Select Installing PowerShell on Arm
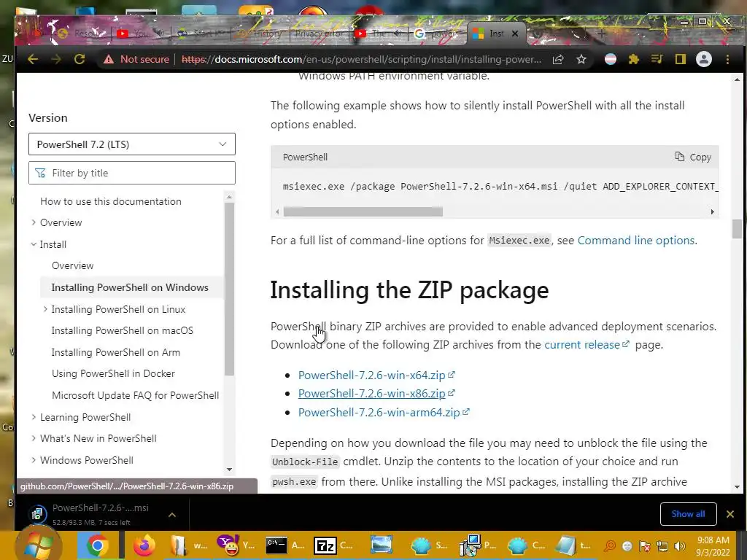The width and height of the screenshot is (747, 560). point(116,352)
